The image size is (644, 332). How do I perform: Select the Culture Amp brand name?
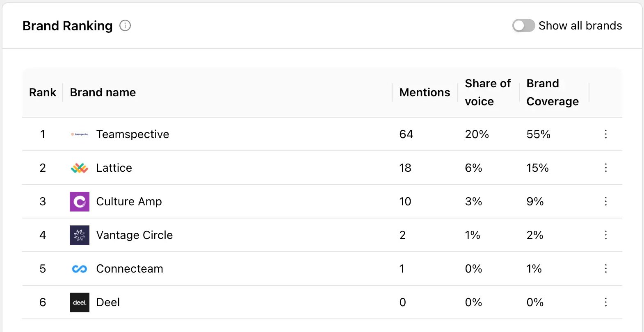(129, 202)
